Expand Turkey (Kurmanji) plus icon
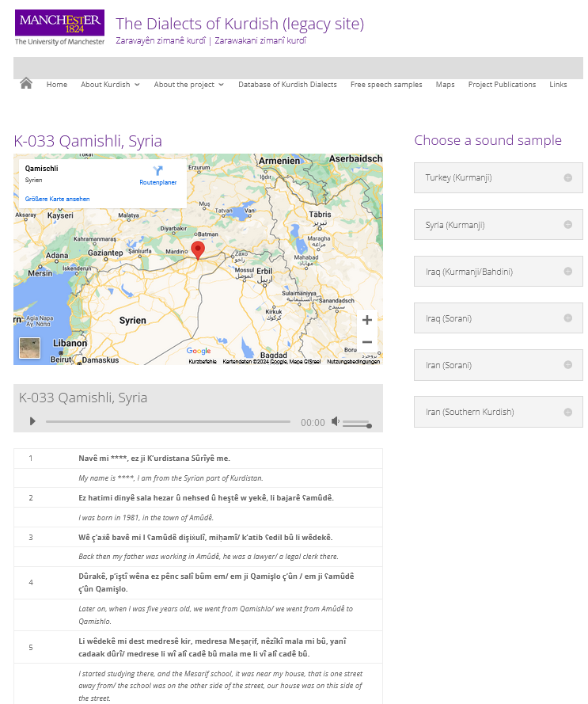This screenshot has width=588, height=704. pyautogui.click(x=567, y=178)
